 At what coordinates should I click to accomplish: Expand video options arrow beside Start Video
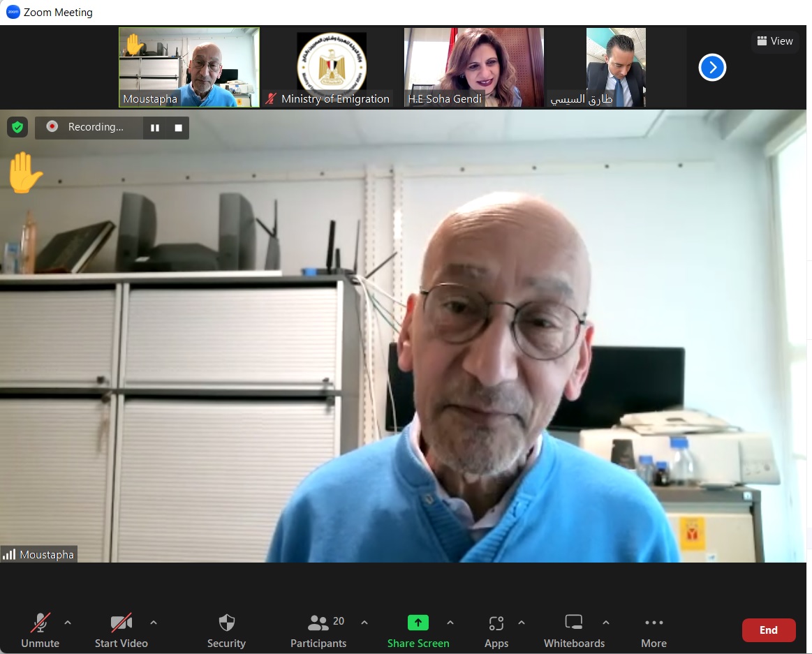(154, 622)
